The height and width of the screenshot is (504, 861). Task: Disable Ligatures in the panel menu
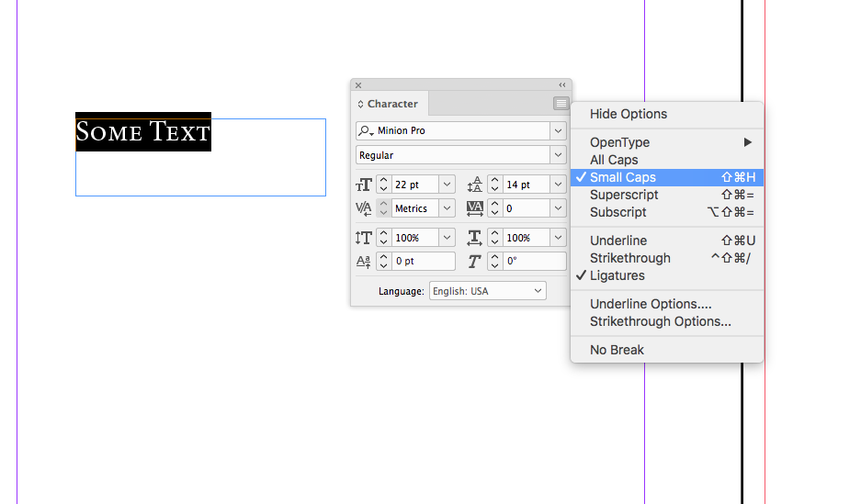(617, 275)
